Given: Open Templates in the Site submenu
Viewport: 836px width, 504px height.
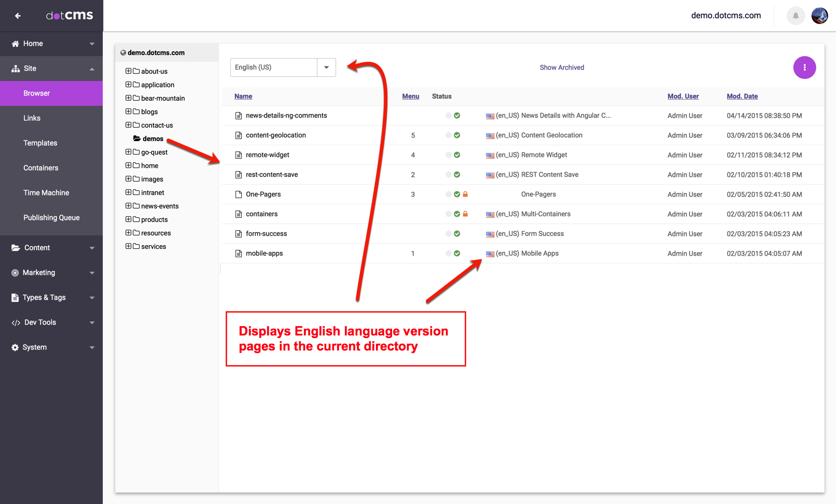Looking at the screenshot, I should click(40, 143).
